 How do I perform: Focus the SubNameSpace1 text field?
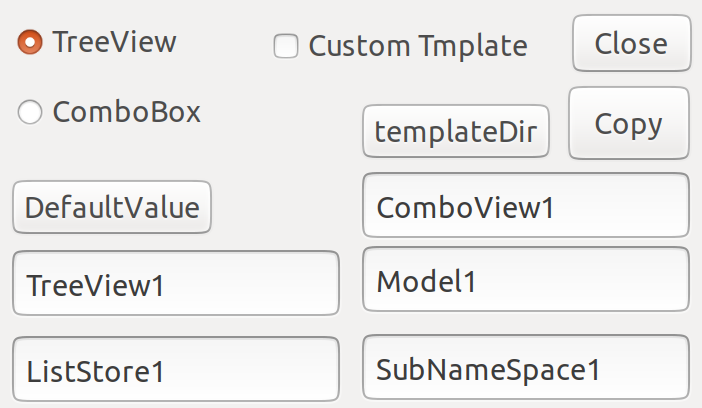click(x=525, y=368)
